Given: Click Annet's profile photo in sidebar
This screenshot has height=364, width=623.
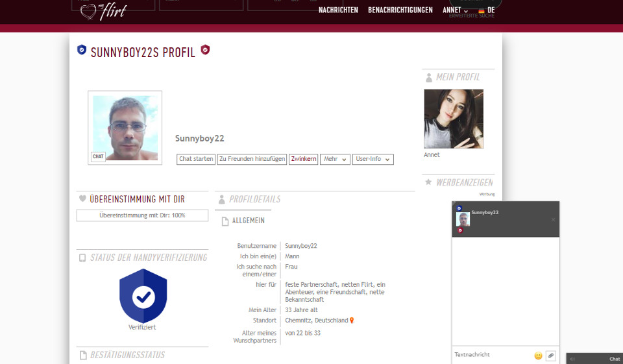Looking at the screenshot, I should 454,119.
